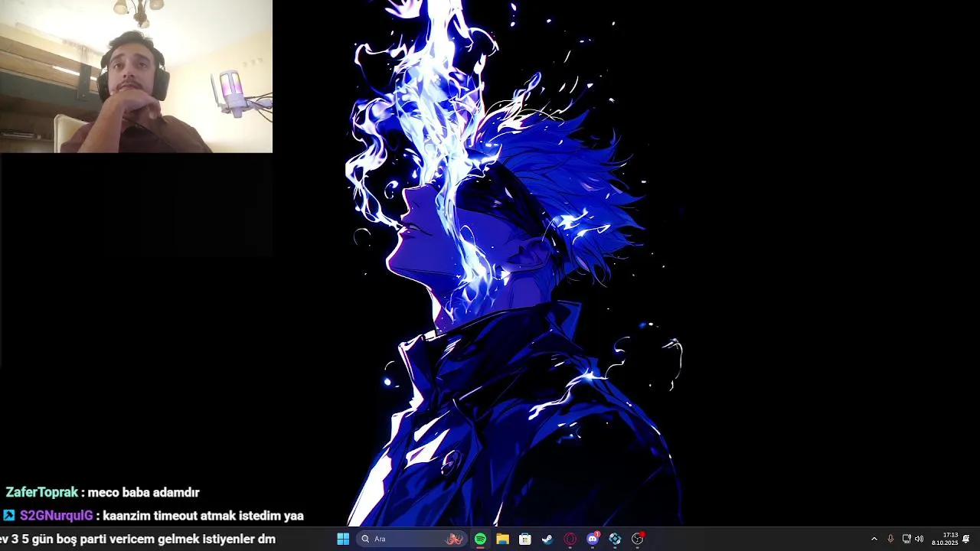Screen dimensions: 980x551
Task: Open File Explorer from the taskbar
Action: coord(502,539)
